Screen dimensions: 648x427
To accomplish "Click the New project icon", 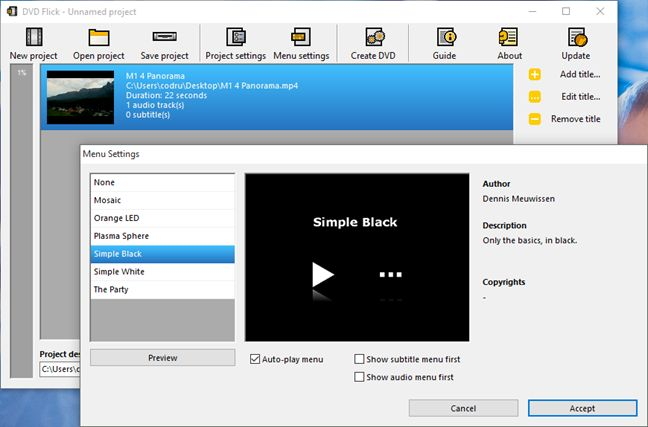I will [x=33, y=38].
